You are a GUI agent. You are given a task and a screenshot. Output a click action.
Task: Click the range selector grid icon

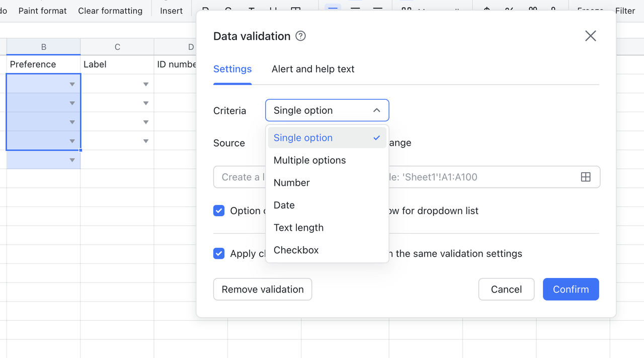pos(586,177)
